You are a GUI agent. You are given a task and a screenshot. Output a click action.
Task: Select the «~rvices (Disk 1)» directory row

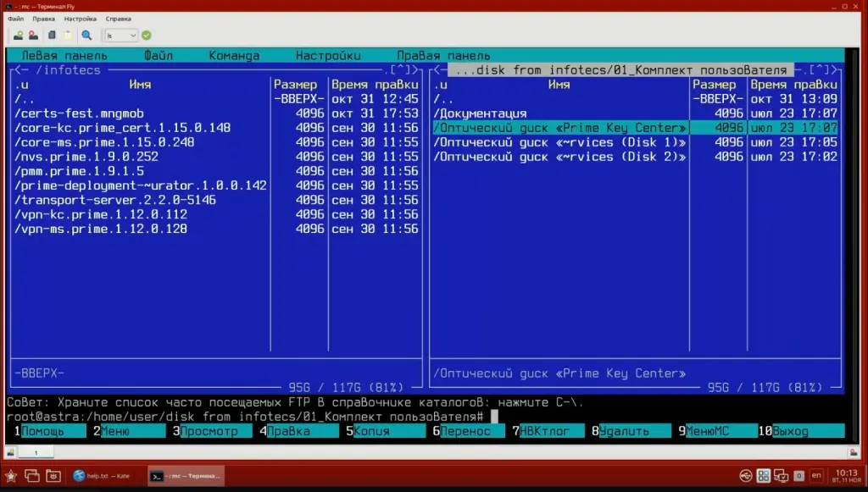(635, 142)
